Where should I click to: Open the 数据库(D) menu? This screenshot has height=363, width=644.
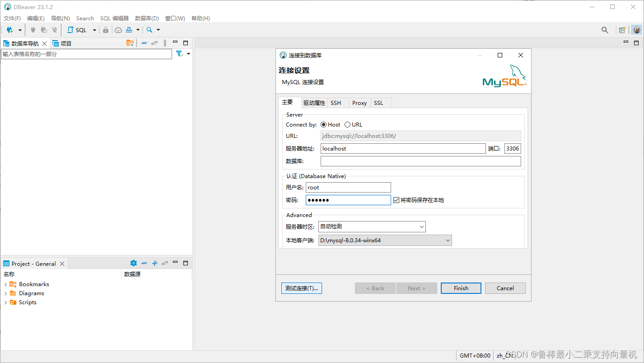pyautogui.click(x=147, y=19)
